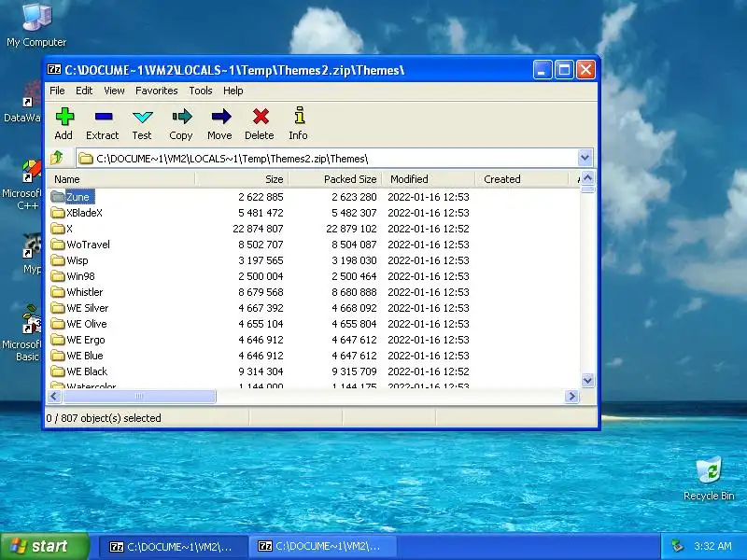Screen dimensions: 747x560
Task: Click the Windows start button
Action: point(44,546)
